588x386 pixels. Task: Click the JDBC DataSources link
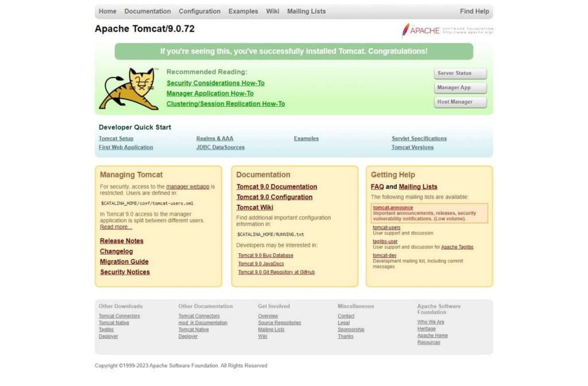220,148
